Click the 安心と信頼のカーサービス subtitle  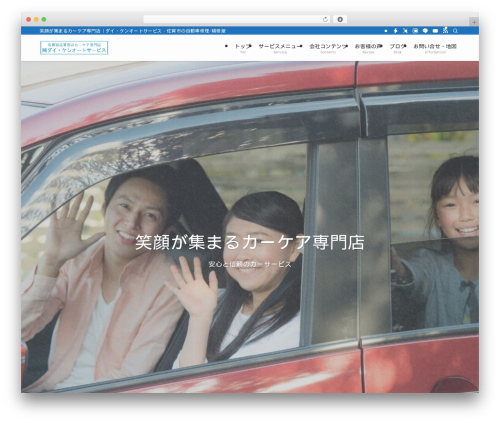[250, 264]
